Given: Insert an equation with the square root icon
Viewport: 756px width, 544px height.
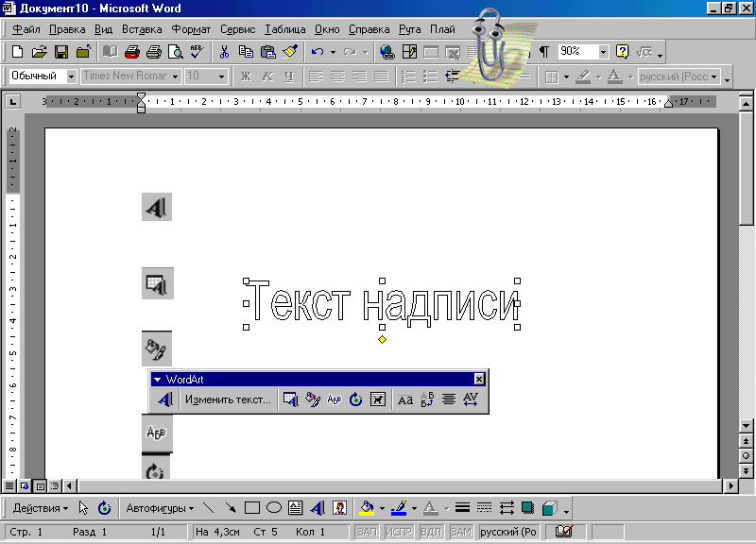Looking at the screenshot, I should [644, 52].
